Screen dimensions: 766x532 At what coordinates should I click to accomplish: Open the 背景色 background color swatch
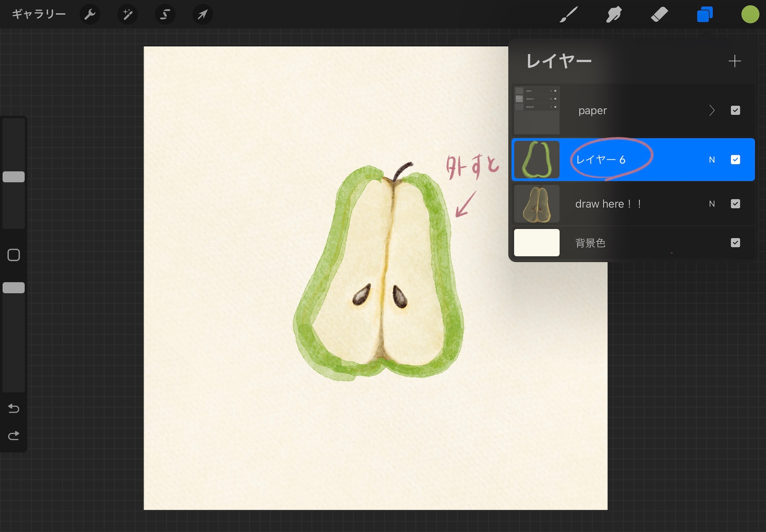(537, 243)
